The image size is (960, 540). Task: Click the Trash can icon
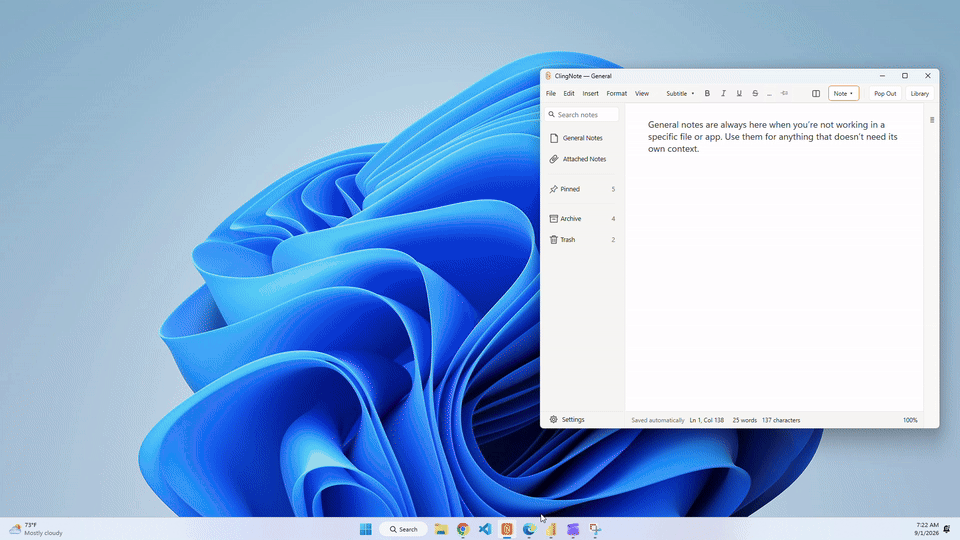(553, 239)
